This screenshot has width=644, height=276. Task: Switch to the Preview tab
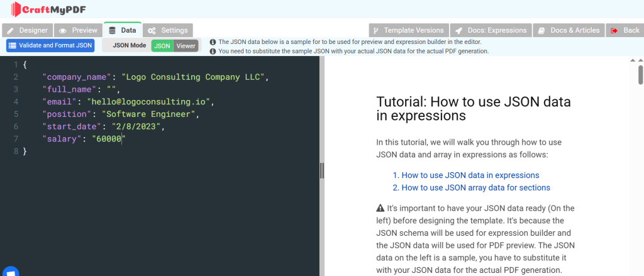pyautogui.click(x=78, y=30)
